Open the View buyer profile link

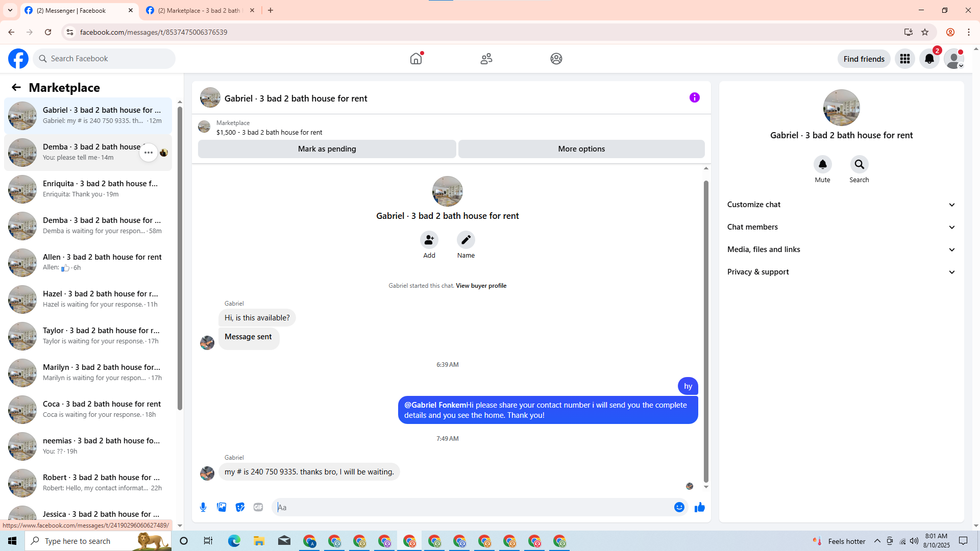click(x=481, y=286)
